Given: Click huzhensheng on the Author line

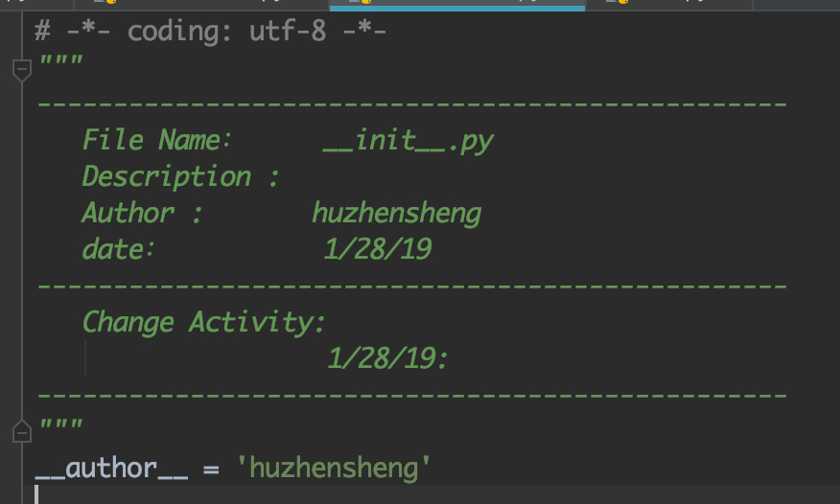Looking at the screenshot, I should point(396,214).
